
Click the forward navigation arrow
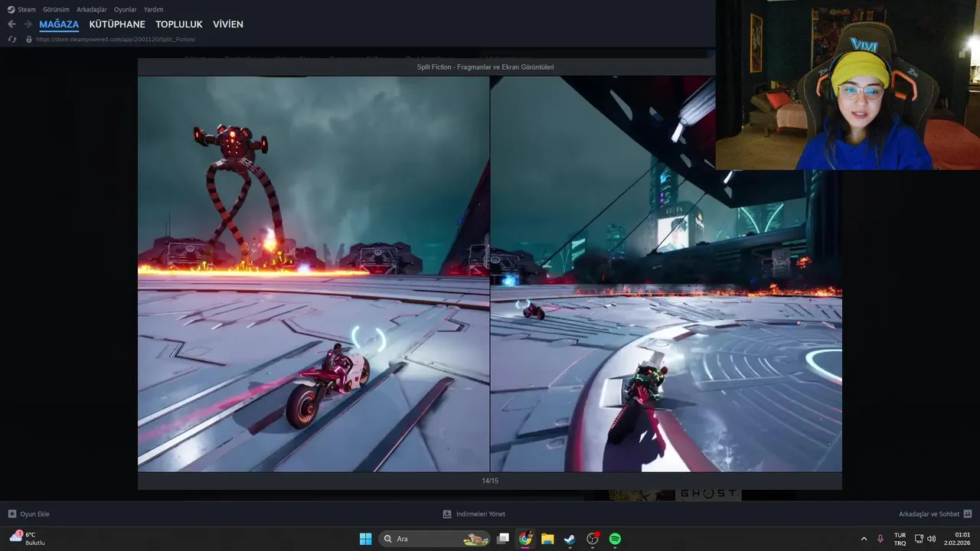pos(28,24)
